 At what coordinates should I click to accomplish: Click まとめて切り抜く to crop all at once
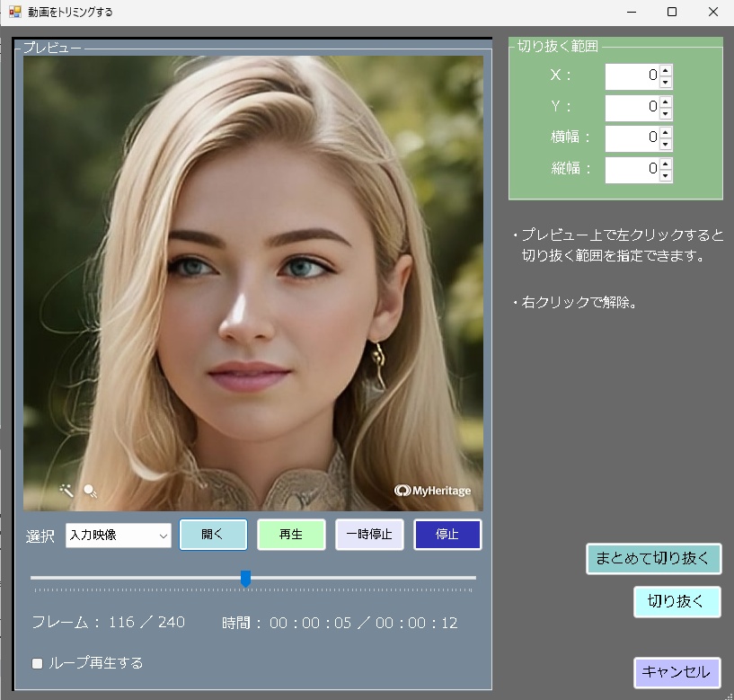654,559
